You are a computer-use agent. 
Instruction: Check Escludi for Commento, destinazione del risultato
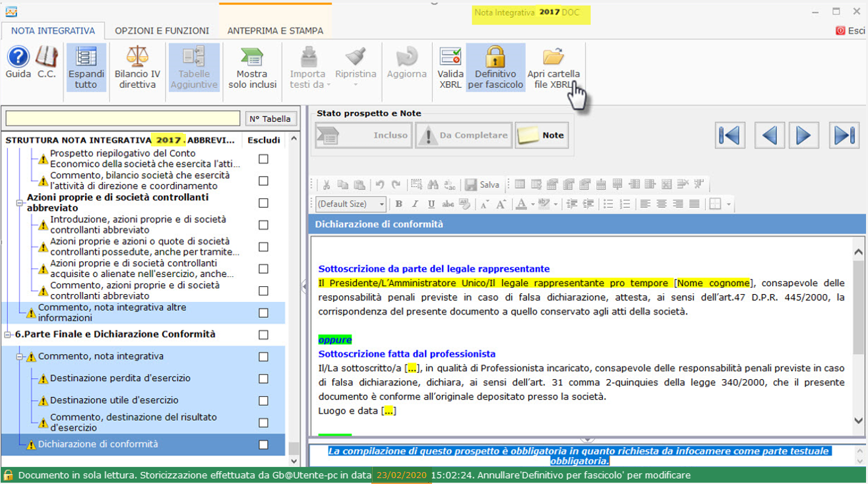263,423
